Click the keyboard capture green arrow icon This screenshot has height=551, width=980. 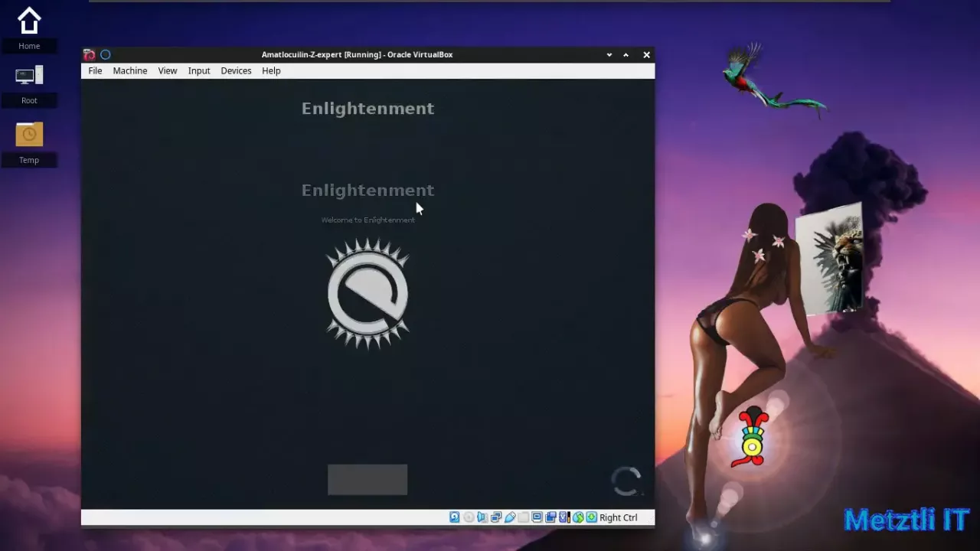click(x=592, y=517)
